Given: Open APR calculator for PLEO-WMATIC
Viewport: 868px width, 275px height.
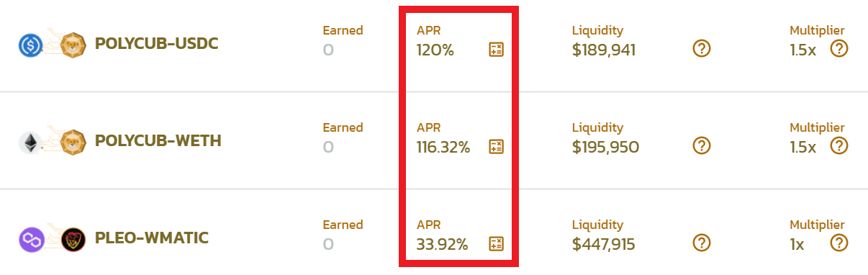Looking at the screenshot, I should (496, 243).
